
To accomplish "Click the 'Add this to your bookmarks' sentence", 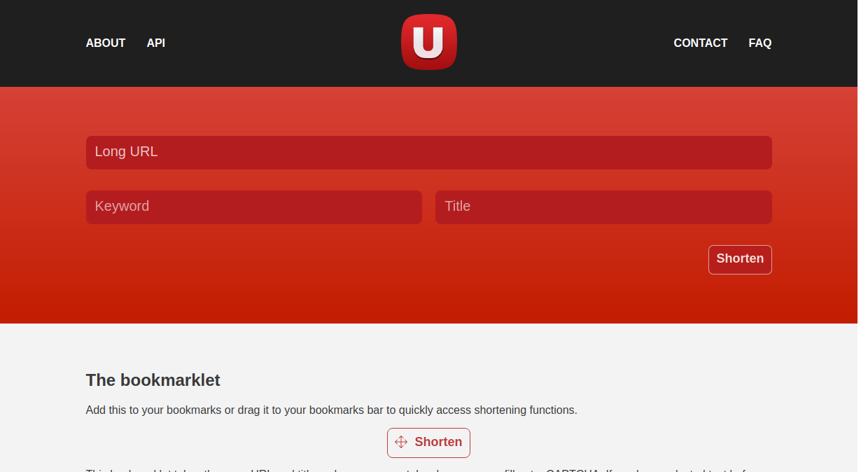I will (332, 410).
